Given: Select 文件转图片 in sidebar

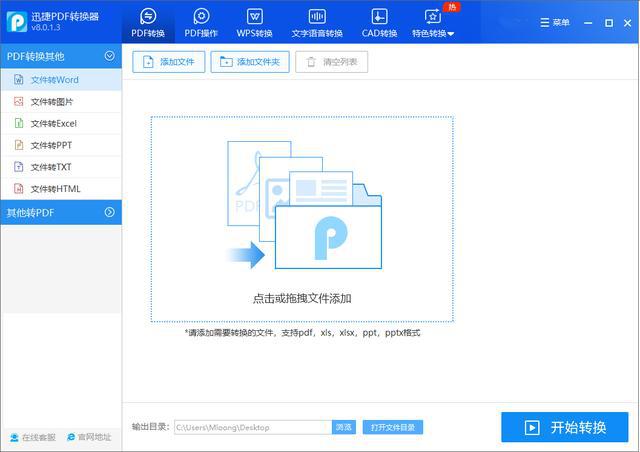Looking at the screenshot, I should click(x=61, y=102).
